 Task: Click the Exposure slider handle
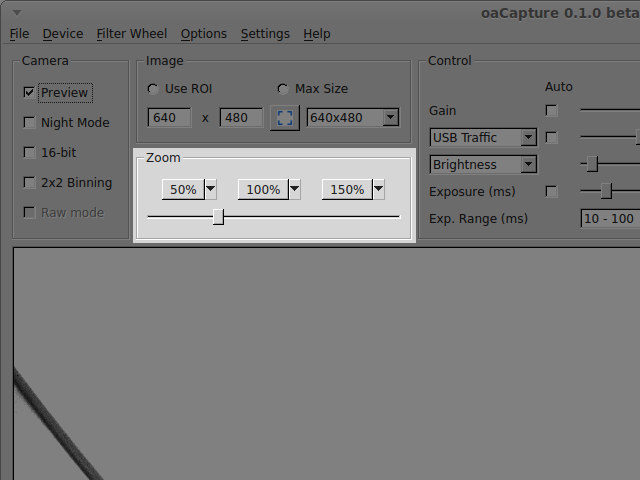point(606,191)
